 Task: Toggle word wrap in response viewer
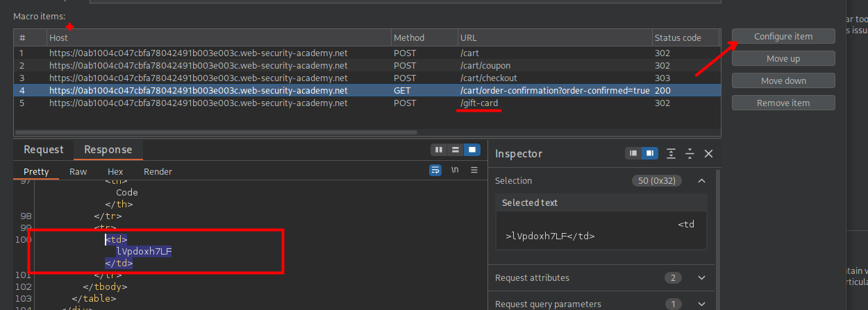click(435, 170)
